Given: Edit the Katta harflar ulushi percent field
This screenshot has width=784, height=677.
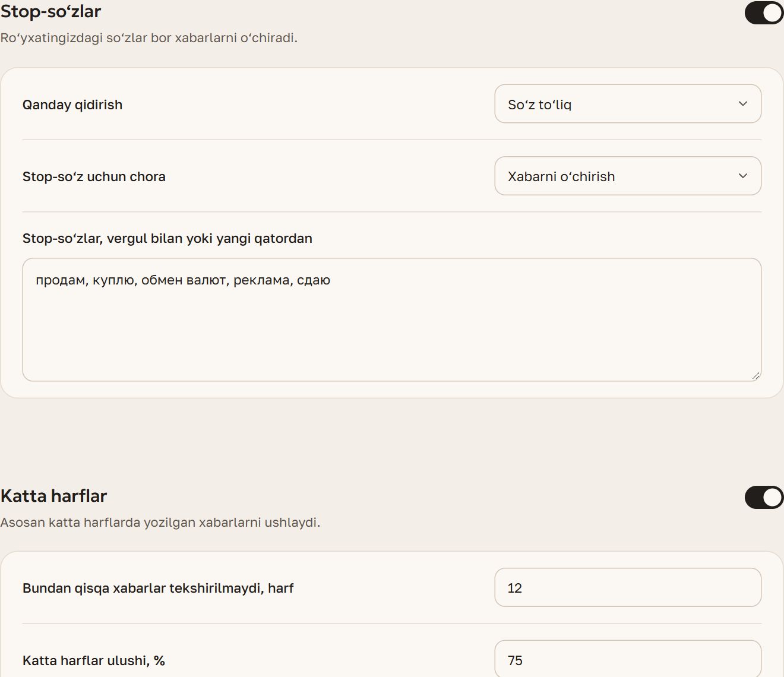Looking at the screenshot, I should click(x=628, y=659).
